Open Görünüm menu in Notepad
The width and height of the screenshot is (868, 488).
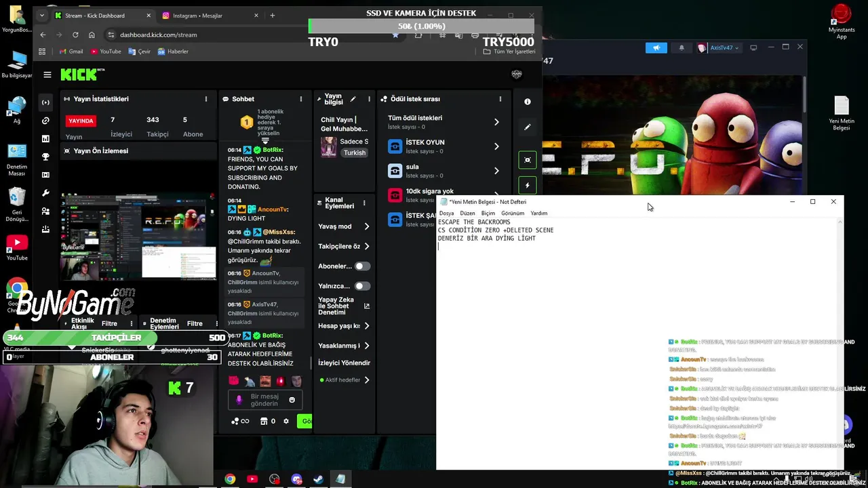[513, 213]
